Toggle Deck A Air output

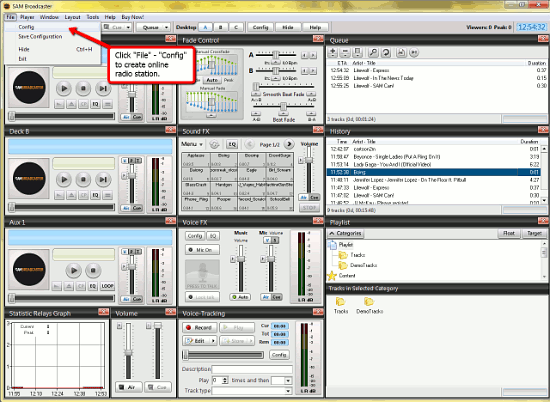pyautogui.click(x=126, y=117)
